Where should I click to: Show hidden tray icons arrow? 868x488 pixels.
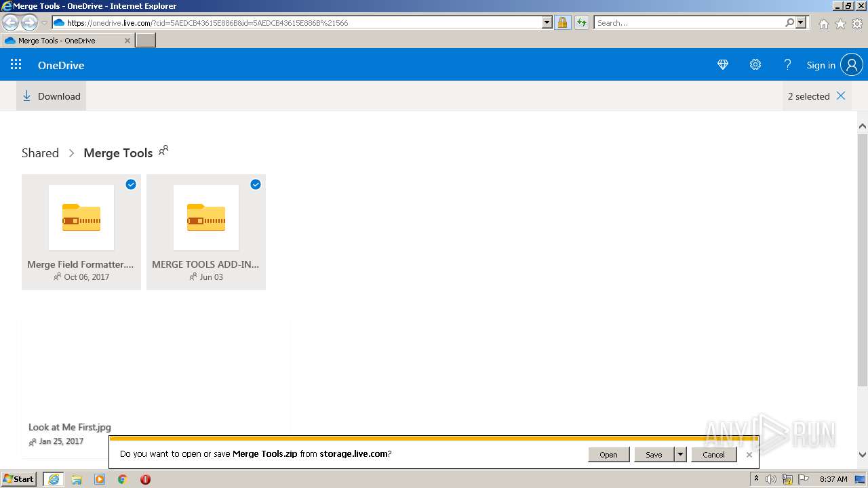point(756,479)
